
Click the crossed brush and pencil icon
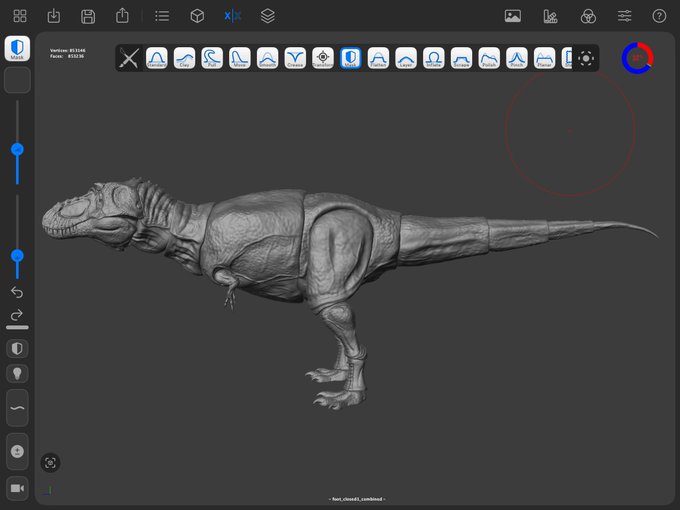[x=129, y=58]
